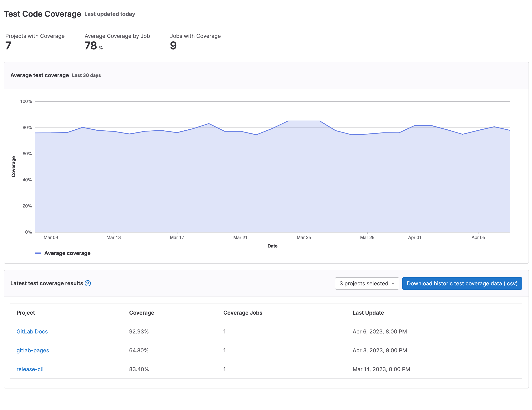Click the Coverage Jobs column header
Screen dimensions: 532x410
point(243,313)
